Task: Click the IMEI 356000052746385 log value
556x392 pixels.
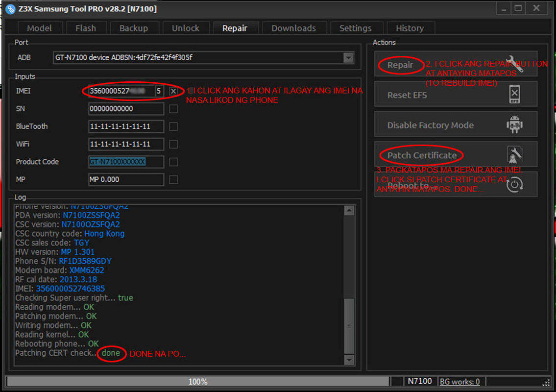Action: [x=70, y=289]
